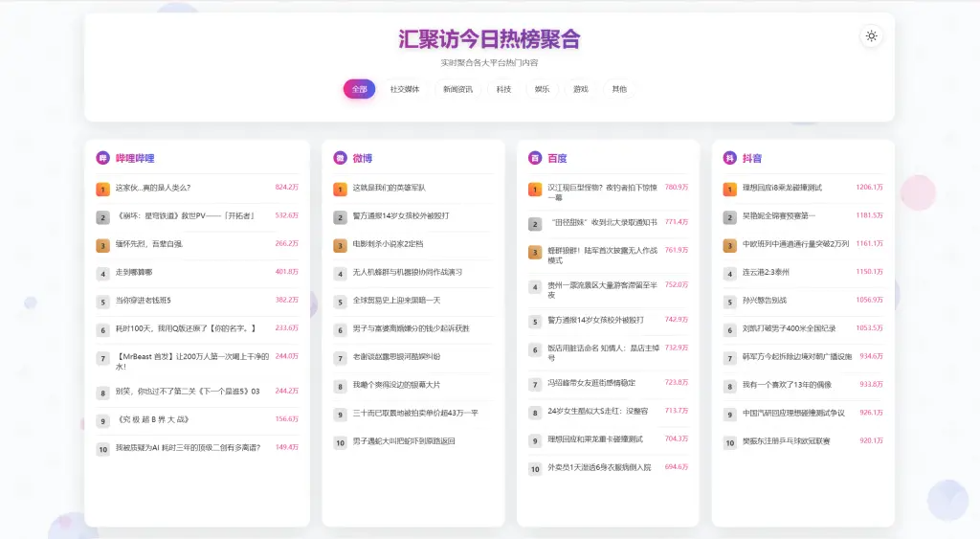This screenshot has width=980, height=539.
Task: Click rank 10 badge beside 男子遇蛇大叫把蛇吓到原路返回
Action: (340, 442)
